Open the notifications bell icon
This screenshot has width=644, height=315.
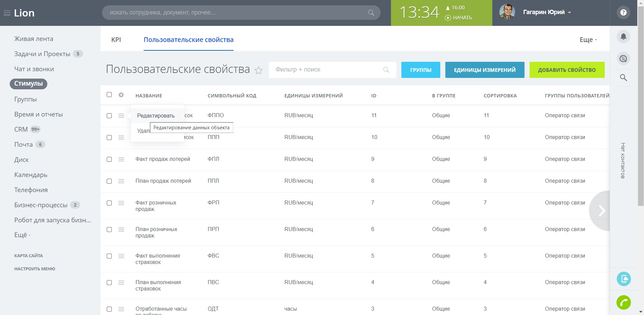pyautogui.click(x=623, y=37)
